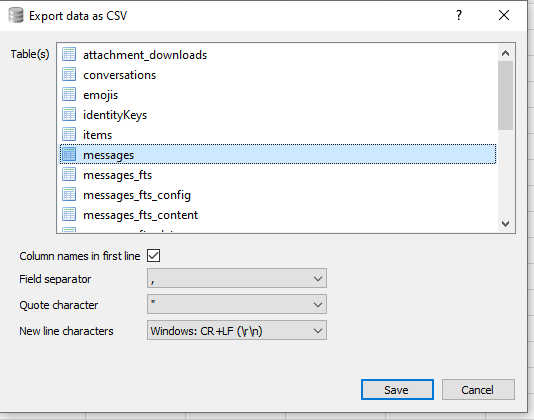Image resolution: width=534 pixels, height=420 pixels.
Task: Toggle Column names in first line checkbox
Action: (x=154, y=255)
